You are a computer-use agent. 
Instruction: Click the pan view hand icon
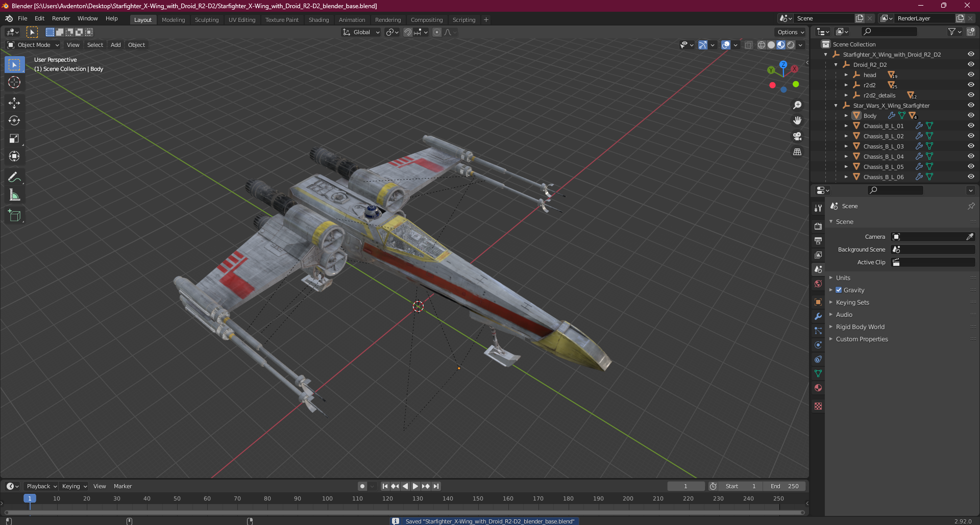(797, 121)
